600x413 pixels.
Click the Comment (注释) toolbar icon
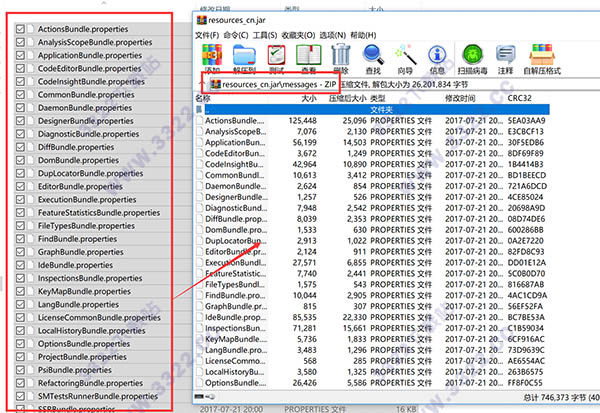pyautogui.click(x=505, y=55)
